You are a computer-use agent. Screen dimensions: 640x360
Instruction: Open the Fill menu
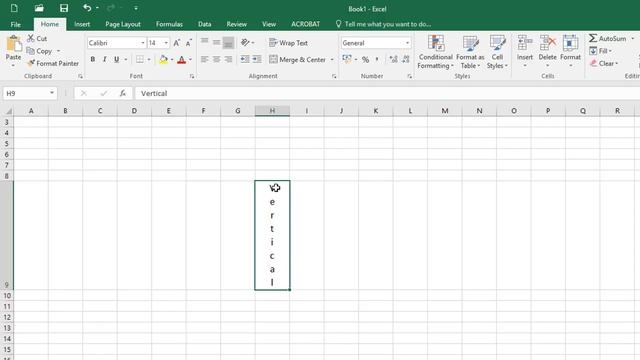(600, 51)
